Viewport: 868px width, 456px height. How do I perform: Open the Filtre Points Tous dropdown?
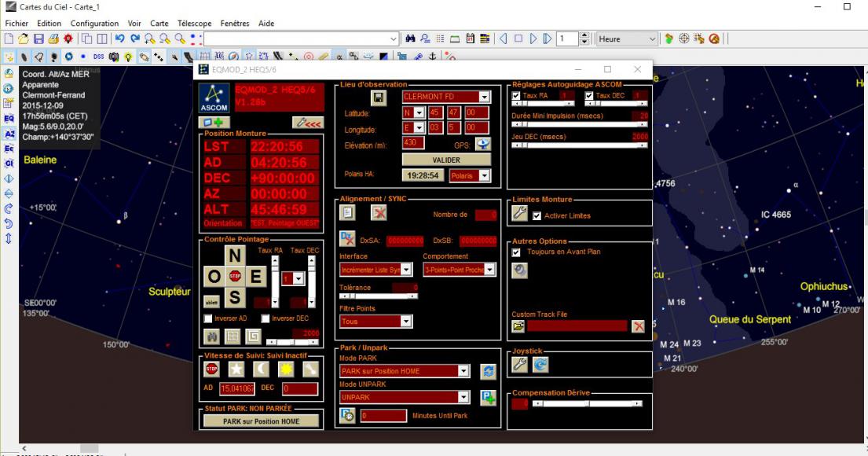pyautogui.click(x=406, y=322)
